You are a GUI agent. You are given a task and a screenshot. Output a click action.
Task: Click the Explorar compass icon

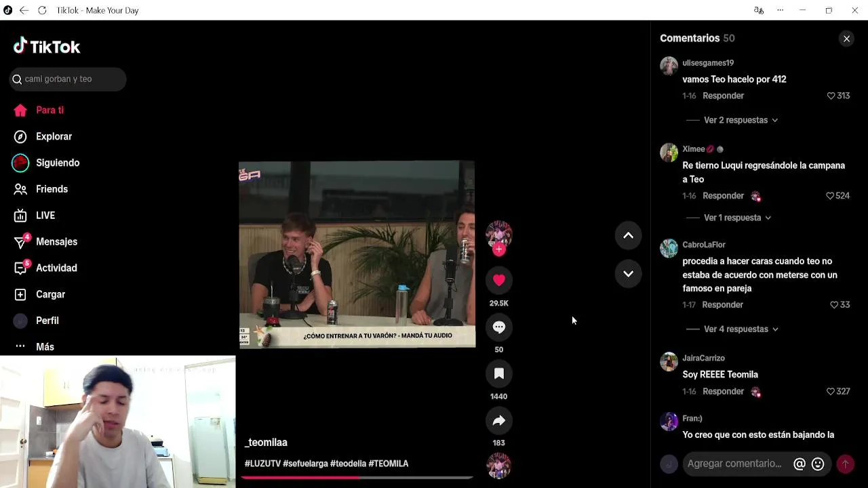point(20,137)
